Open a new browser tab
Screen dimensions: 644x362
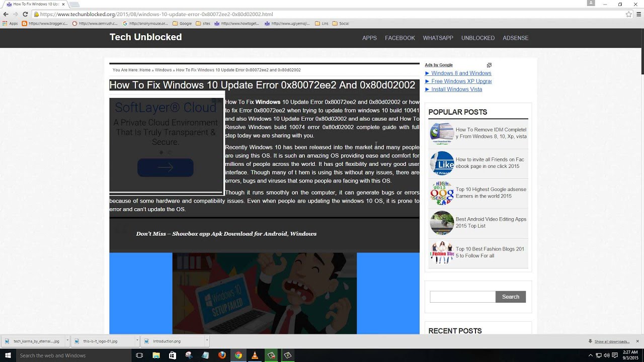point(74,5)
